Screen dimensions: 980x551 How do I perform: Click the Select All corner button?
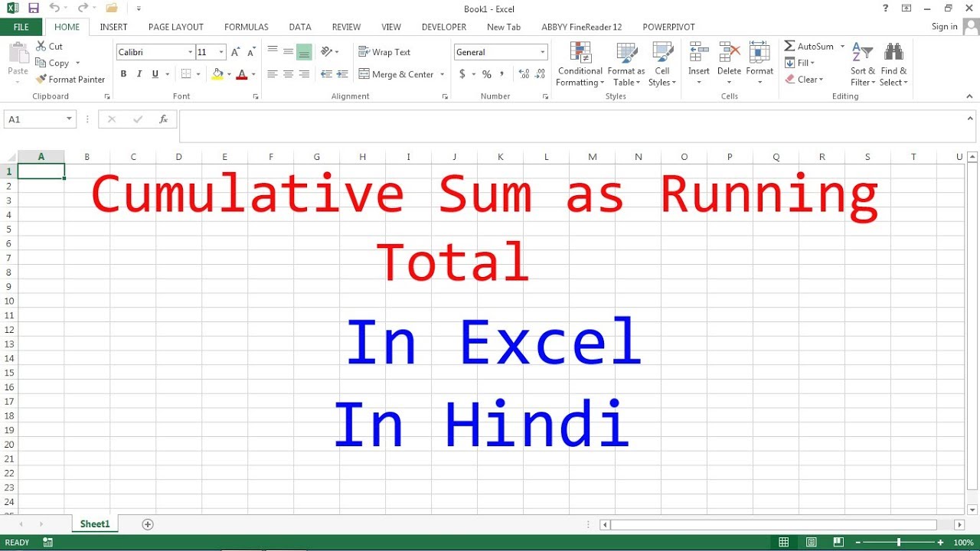tap(9, 157)
